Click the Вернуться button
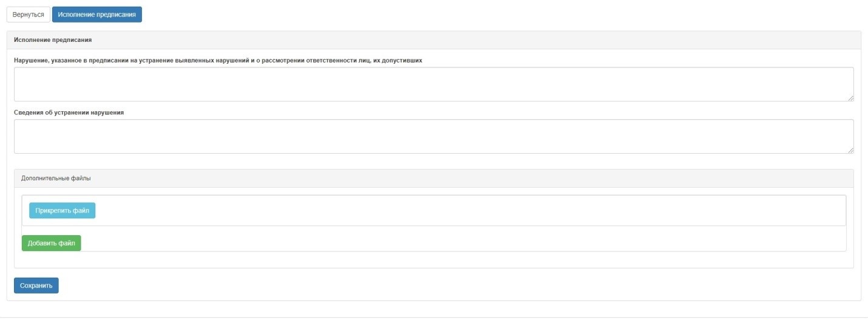 tap(28, 14)
